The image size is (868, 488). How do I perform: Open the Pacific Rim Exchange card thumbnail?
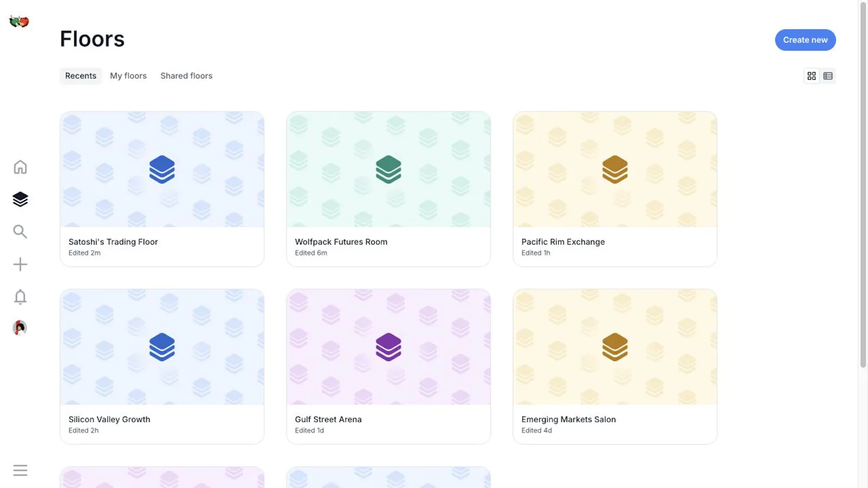(x=615, y=170)
